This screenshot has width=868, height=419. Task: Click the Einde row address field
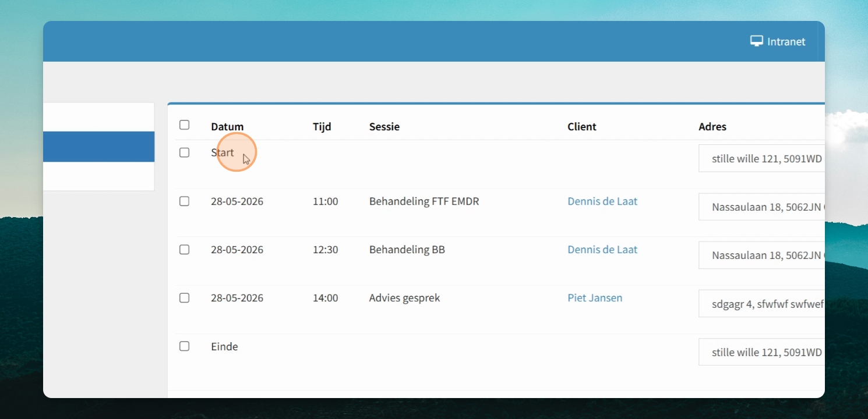(761, 352)
